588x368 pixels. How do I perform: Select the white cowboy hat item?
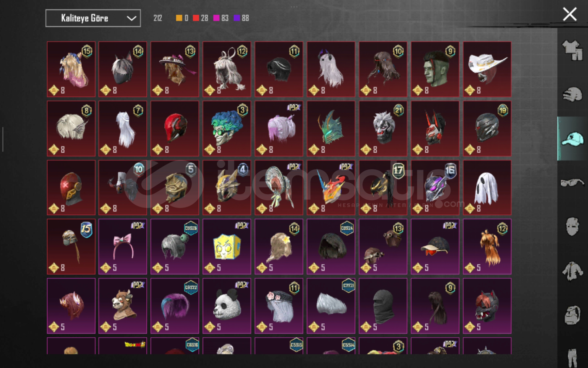[487, 69]
